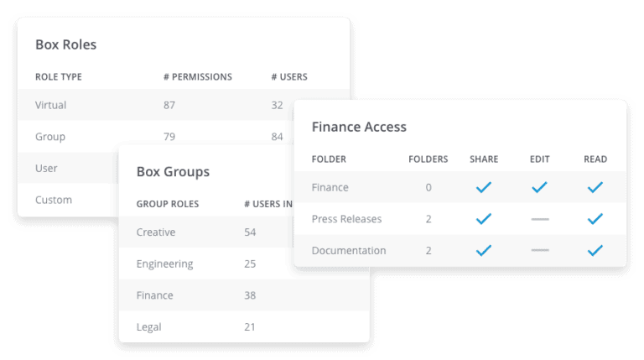Sort by the GROUP ROLES column header
Image resolution: width=644 pixels, height=360 pixels.
pyautogui.click(x=168, y=204)
